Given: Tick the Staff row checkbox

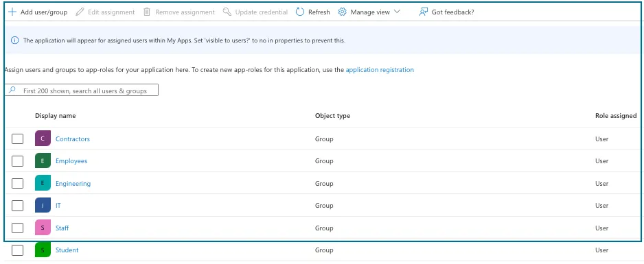Looking at the screenshot, I should (x=17, y=228).
